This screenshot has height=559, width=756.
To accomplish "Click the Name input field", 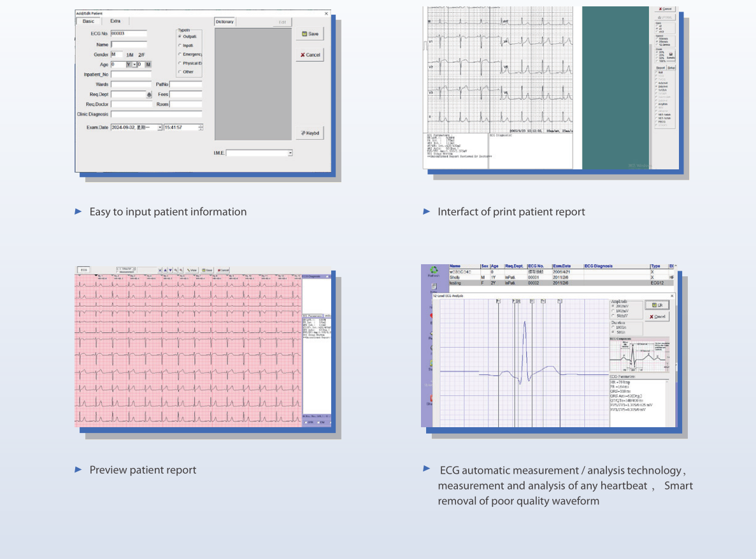I will (129, 45).
